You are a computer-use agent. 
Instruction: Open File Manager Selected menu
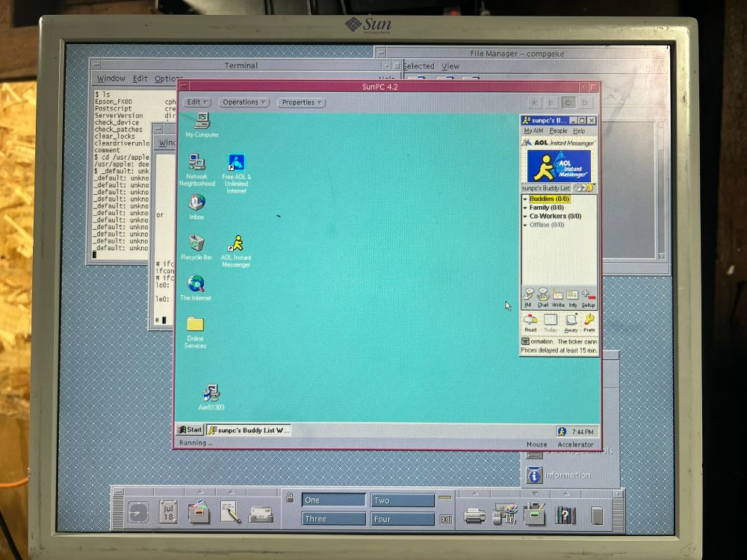(x=419, y=66)
